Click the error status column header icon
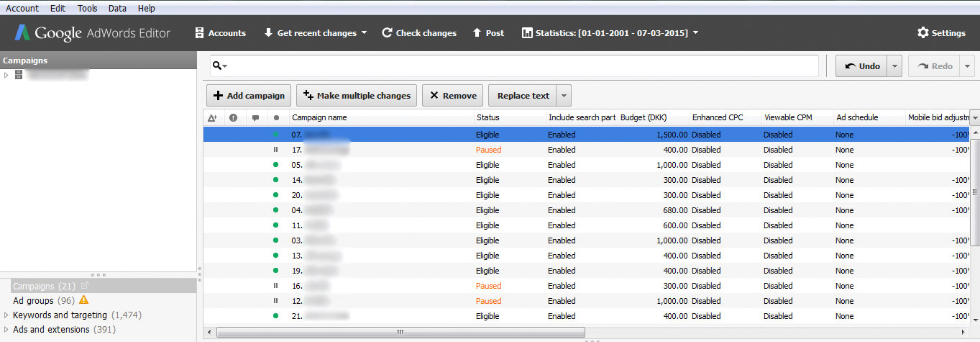 [233, 117]
